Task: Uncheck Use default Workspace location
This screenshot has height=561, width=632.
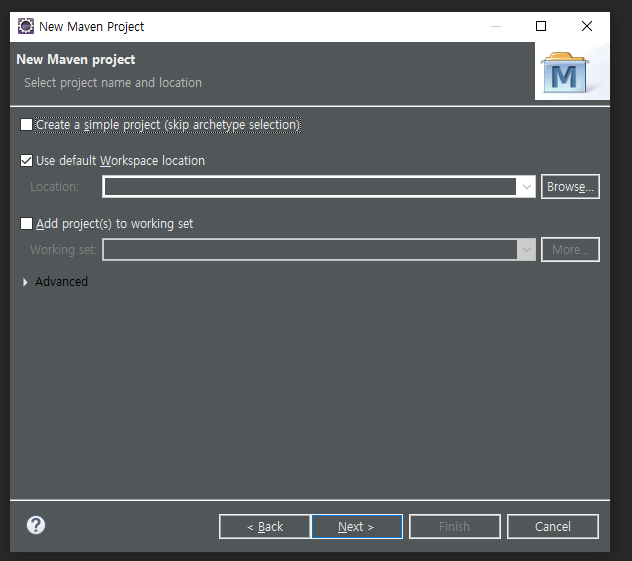Action: [x=27, y=160]
